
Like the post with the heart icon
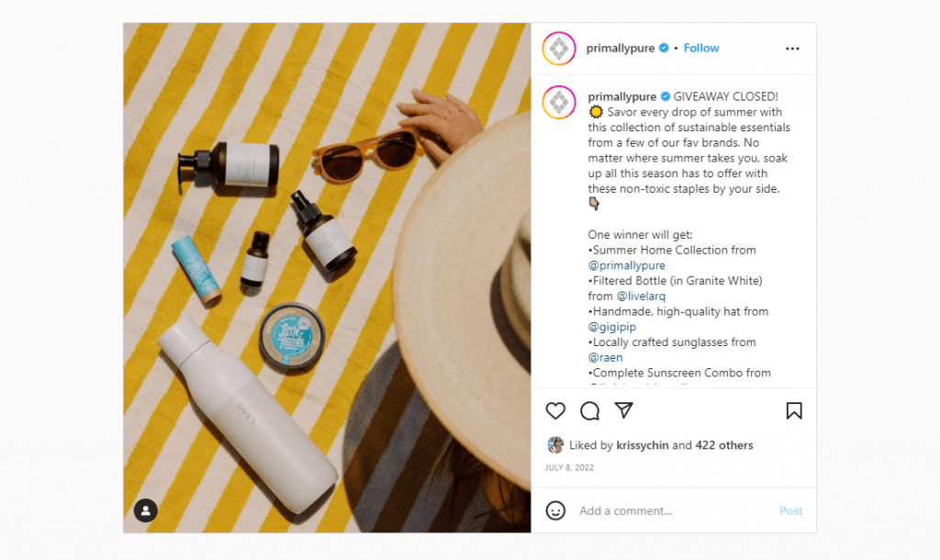pyautogui.click(x=555, y=410)
